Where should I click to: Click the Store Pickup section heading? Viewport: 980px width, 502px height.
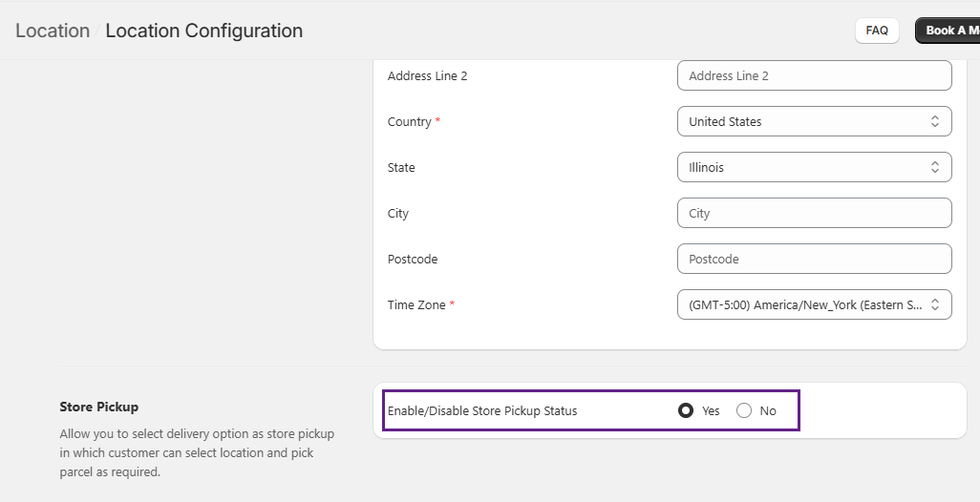(x=99, y=408)
